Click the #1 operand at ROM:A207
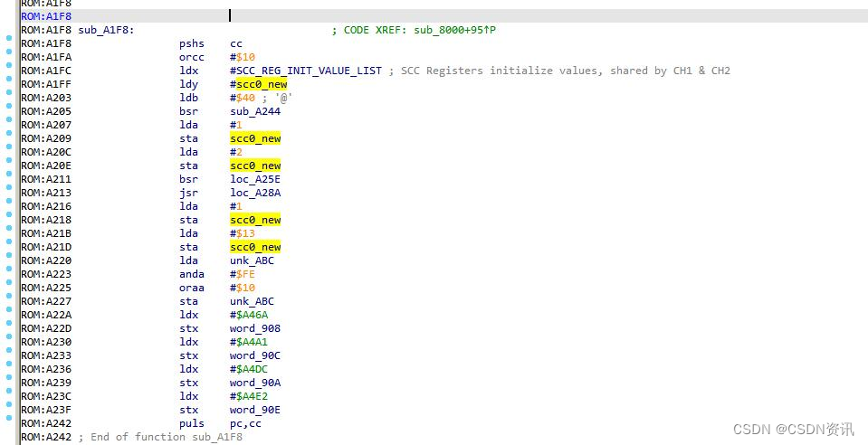The image size is (868, 445). [236, 125]
